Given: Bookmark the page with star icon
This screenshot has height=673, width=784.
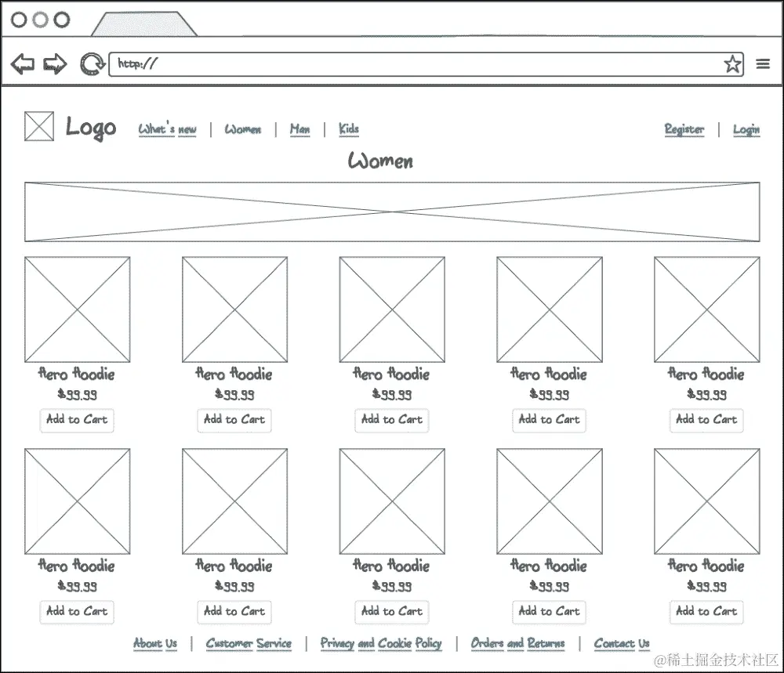Looking at the screenshot, I should tap(732, 64).
